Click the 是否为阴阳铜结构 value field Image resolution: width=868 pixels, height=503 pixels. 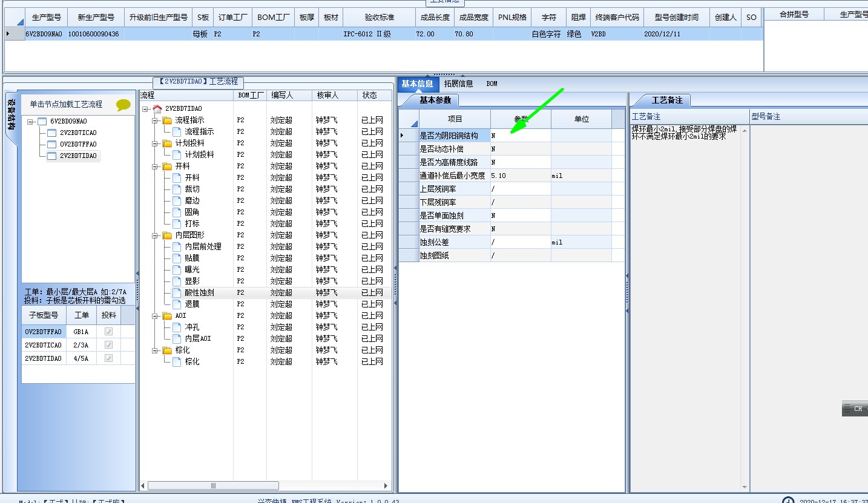(521, 136)
